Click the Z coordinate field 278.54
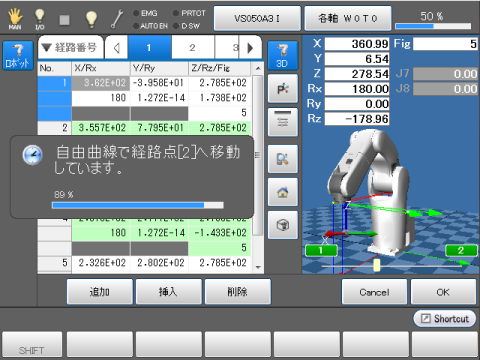The height and width of the screenshot is (360, 480). pyautogui.click(x=357, y=74)
